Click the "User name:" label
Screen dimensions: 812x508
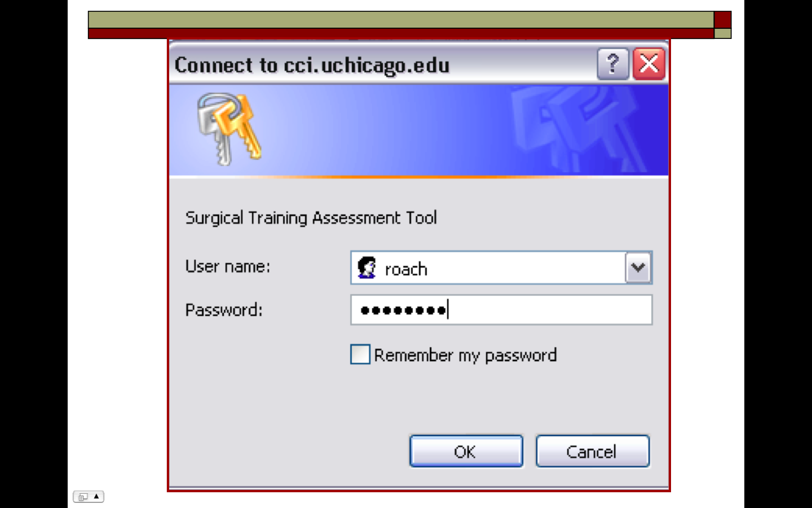(x=228, y=266)
